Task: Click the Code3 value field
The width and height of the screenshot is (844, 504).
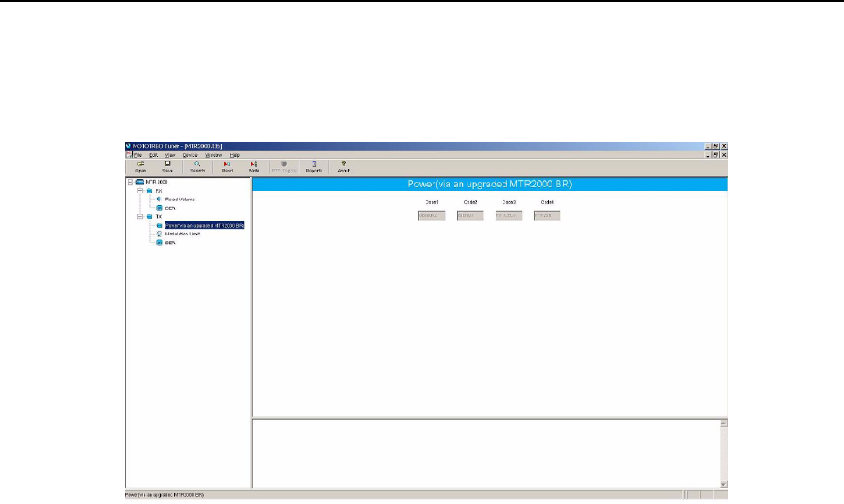Action: tap(509, 215)
